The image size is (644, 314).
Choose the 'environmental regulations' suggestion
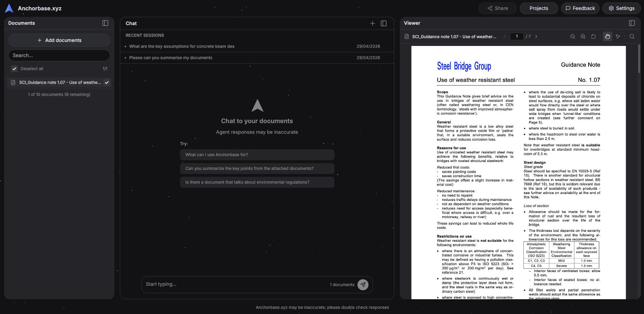[x=257, y=182]
